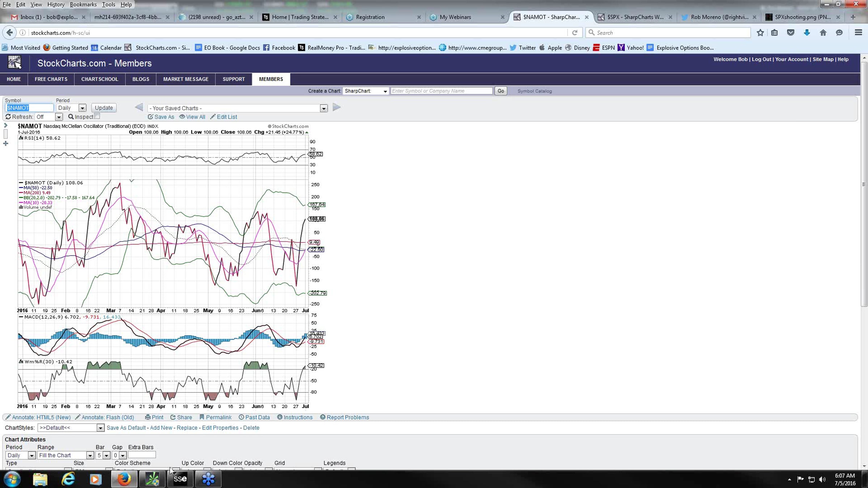
Task: Click the Permalink link
Action: pyautogui.click(x=216, y=417)
